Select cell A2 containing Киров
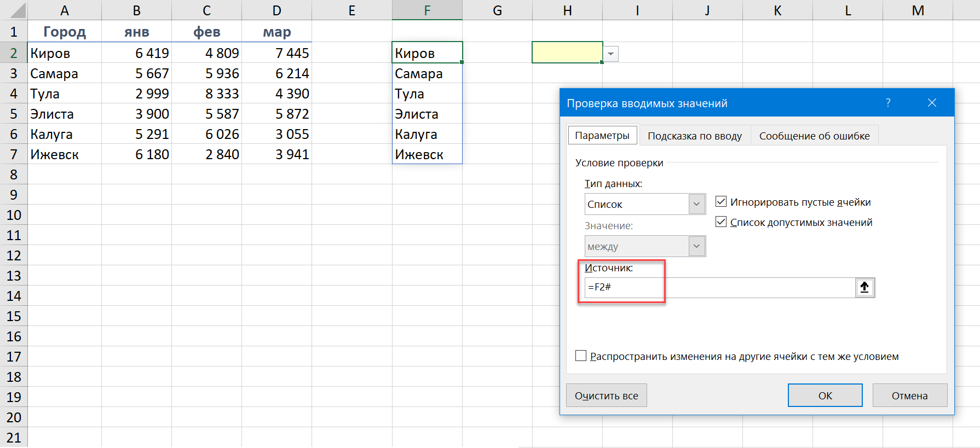The image size is (980, 448). 65,53
